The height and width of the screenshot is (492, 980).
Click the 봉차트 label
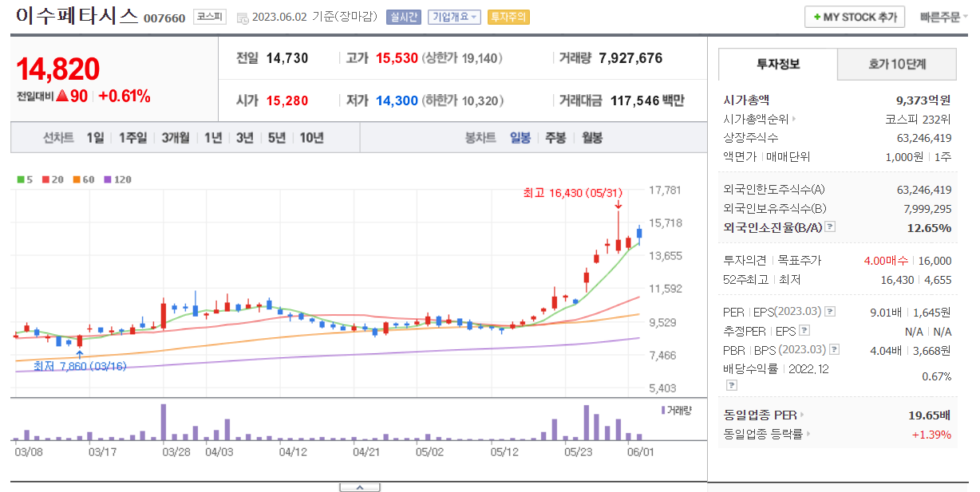point(480,138)
